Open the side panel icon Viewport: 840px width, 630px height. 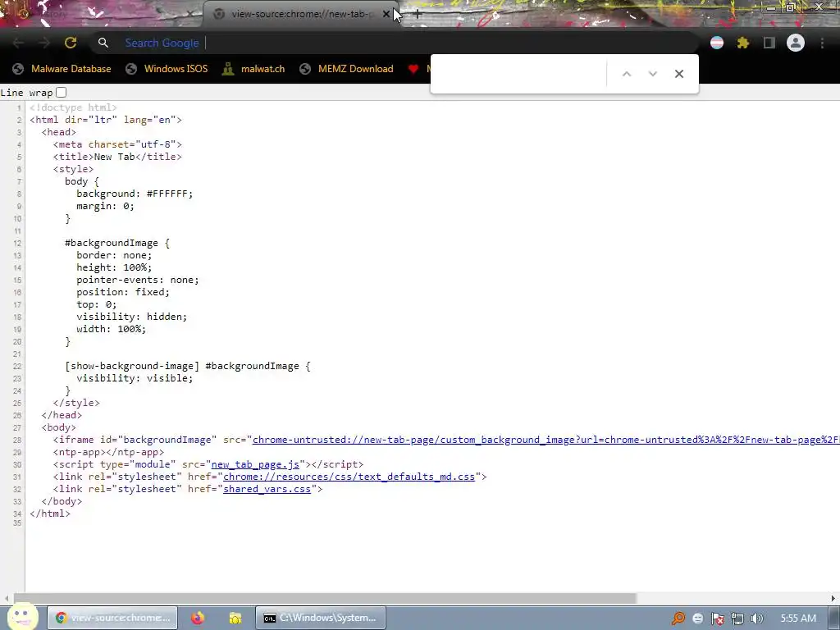[769, 43]
